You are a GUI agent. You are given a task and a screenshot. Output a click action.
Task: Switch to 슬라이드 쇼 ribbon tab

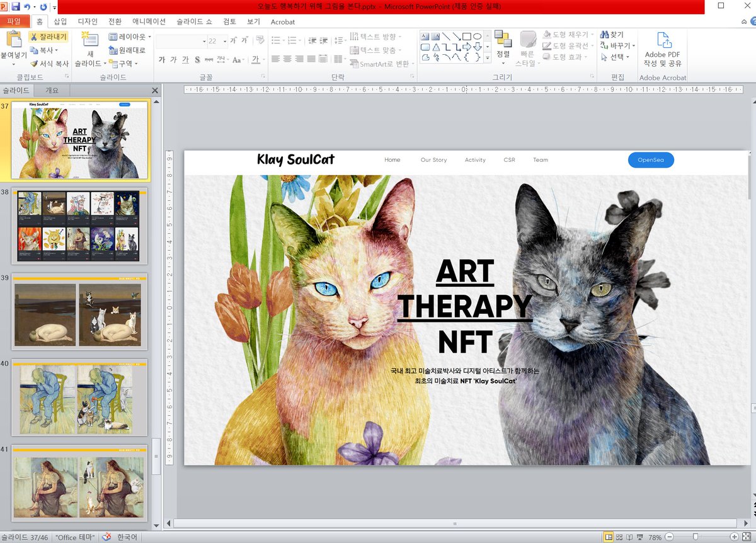point(194,21)
